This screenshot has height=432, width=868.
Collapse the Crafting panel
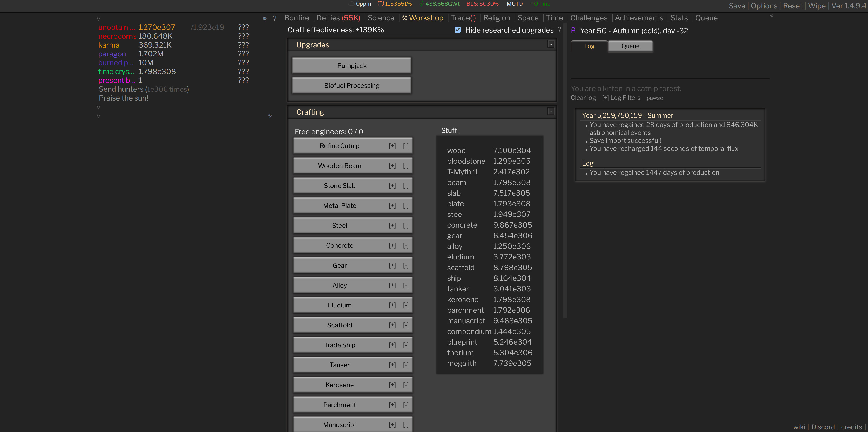[x=551, y=111]
